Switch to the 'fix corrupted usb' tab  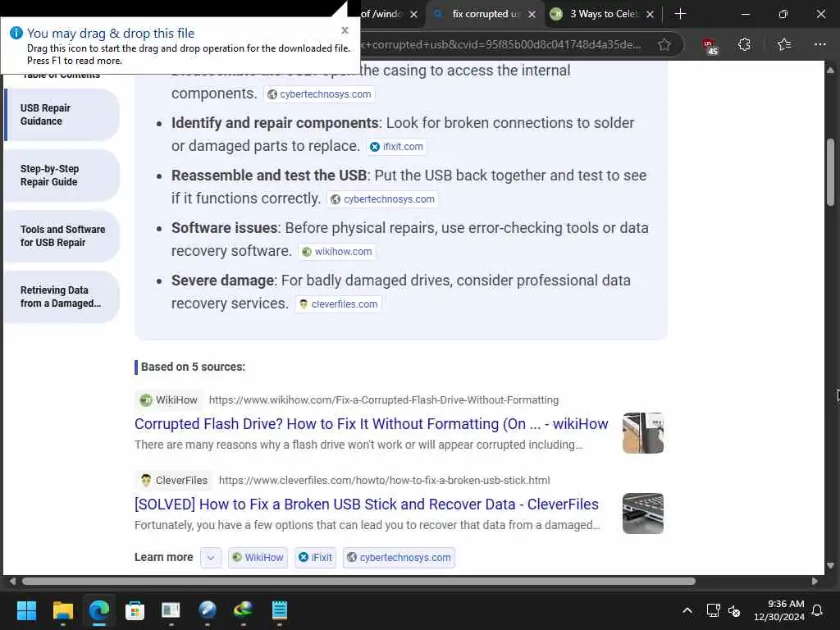pyautogui.click(x=485, y=14)
